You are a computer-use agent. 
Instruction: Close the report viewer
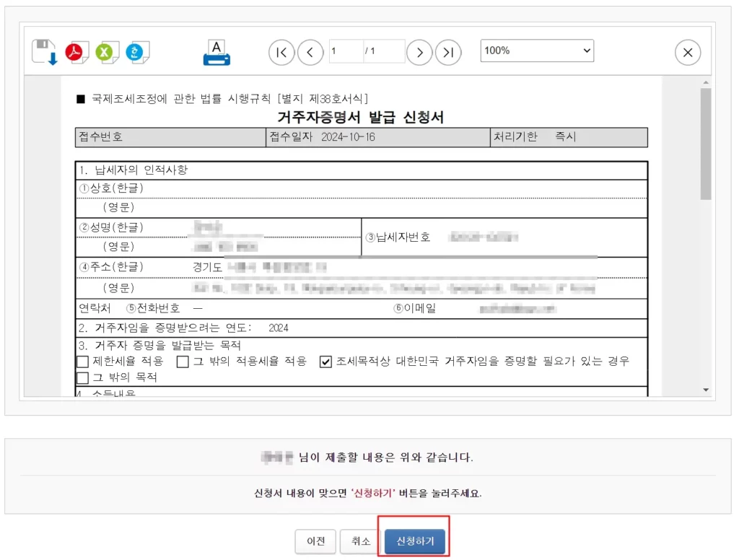tap(688, 53)
